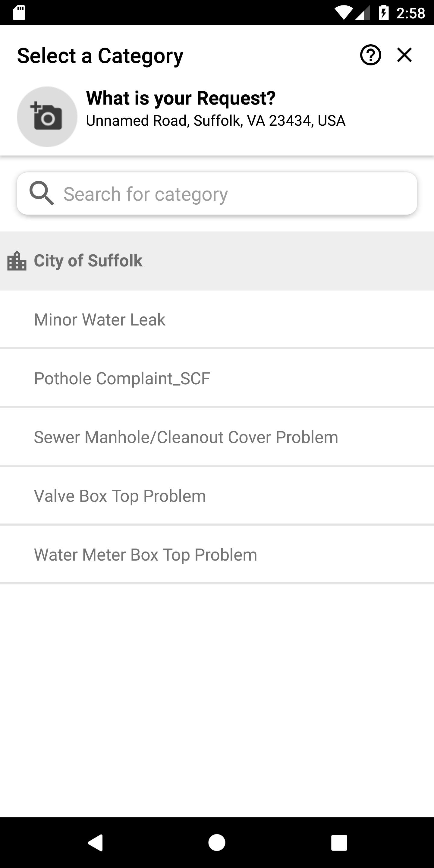The width and height of the screenshot is (434, 868).
Task: Tap the battery charging status icon
Action: pos(384,13)
